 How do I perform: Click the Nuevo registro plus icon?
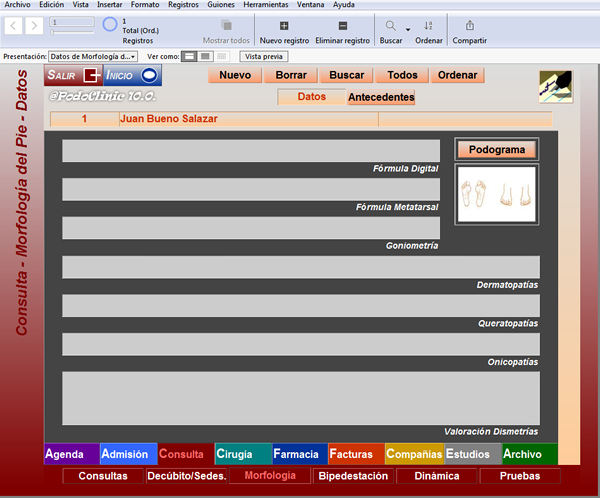click(x=284, y=26)
